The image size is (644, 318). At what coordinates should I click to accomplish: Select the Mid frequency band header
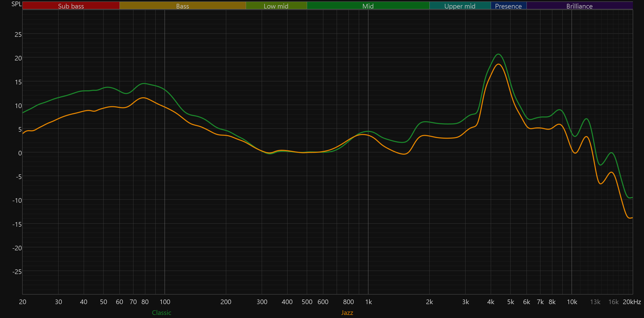[x=368, y=6]
